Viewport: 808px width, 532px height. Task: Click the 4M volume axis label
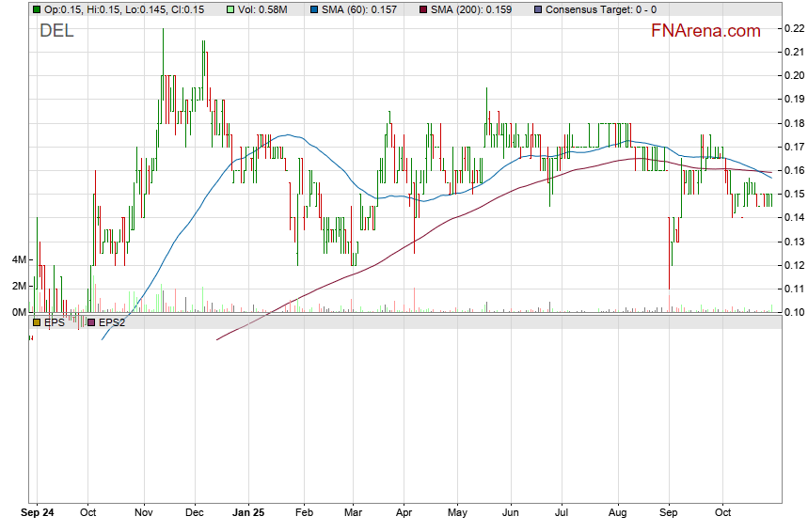click(x=18, y=259)
